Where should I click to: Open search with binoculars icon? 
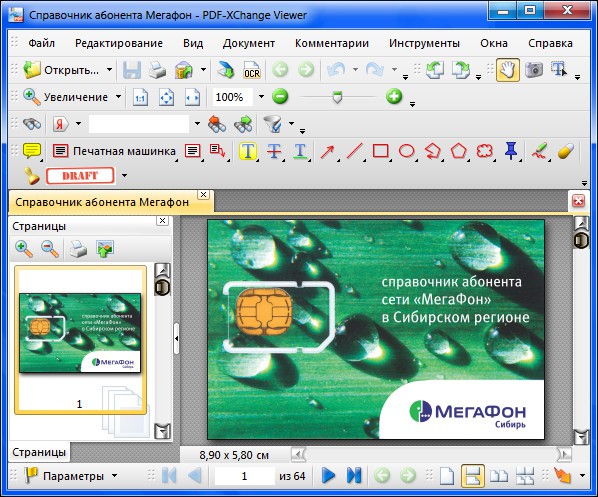[32, 124]
